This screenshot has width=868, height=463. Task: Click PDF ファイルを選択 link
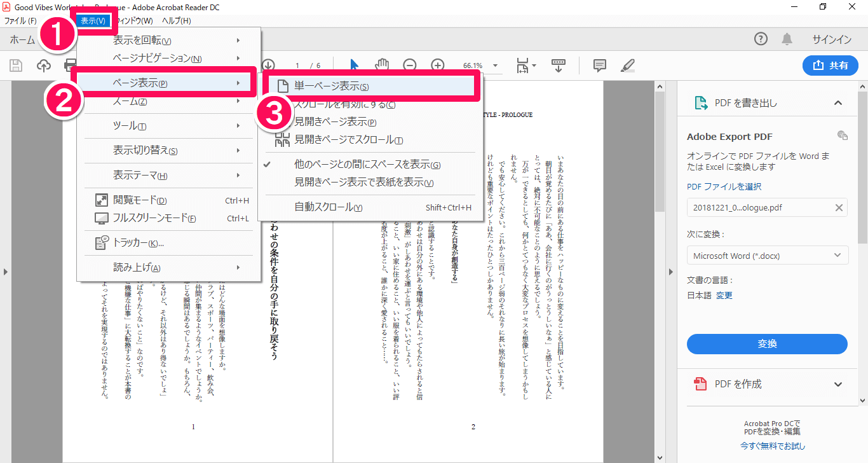click(x=724, y=186)
